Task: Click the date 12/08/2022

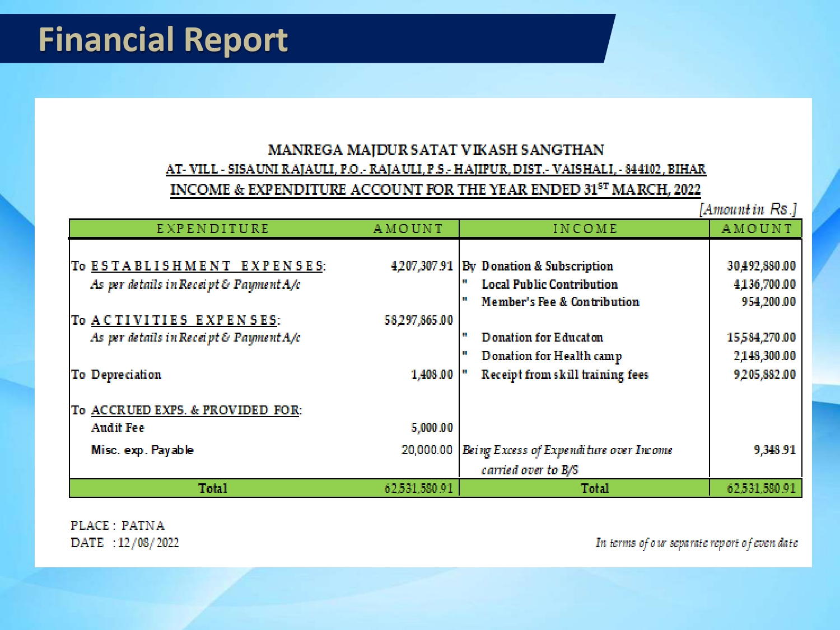Action: click(x=148, y=543)
